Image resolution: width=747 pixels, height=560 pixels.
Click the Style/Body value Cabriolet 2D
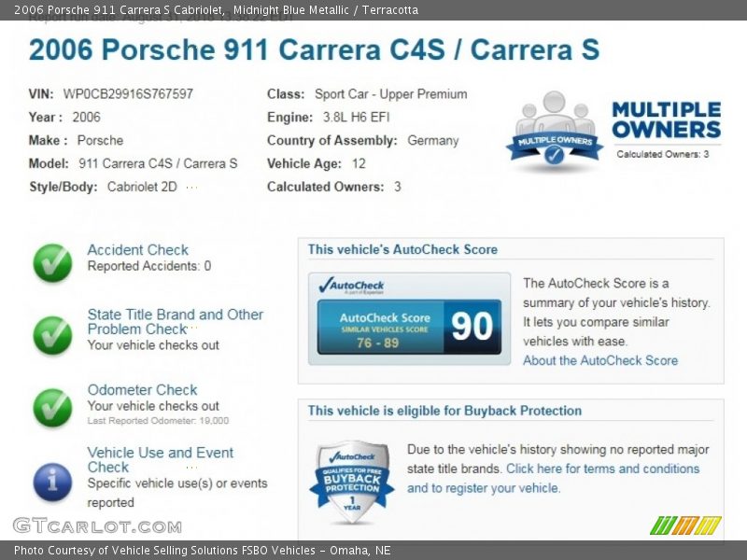pyautogui.click(x=142, y=188)
